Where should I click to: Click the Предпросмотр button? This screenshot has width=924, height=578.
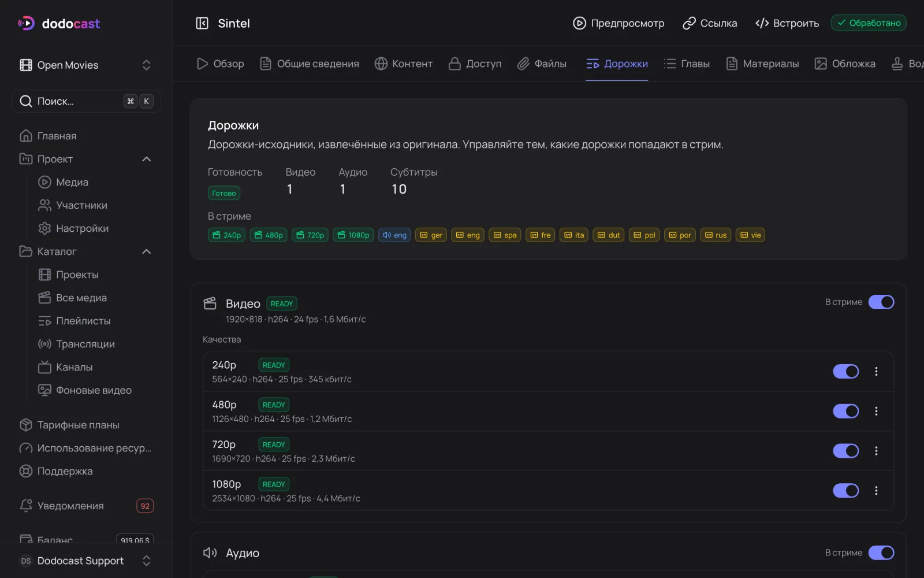[619, 23]
